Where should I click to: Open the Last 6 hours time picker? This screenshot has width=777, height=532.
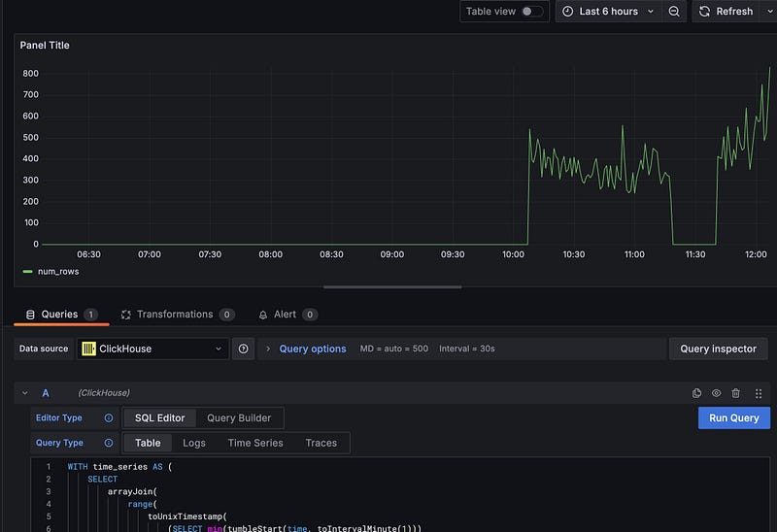(608, 12)
